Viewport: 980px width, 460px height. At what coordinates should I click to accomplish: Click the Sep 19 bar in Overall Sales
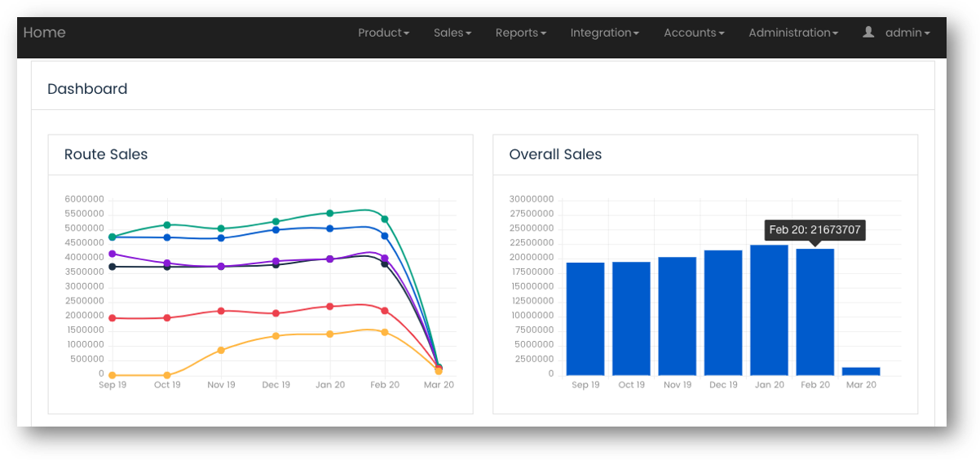coord(585,318)
